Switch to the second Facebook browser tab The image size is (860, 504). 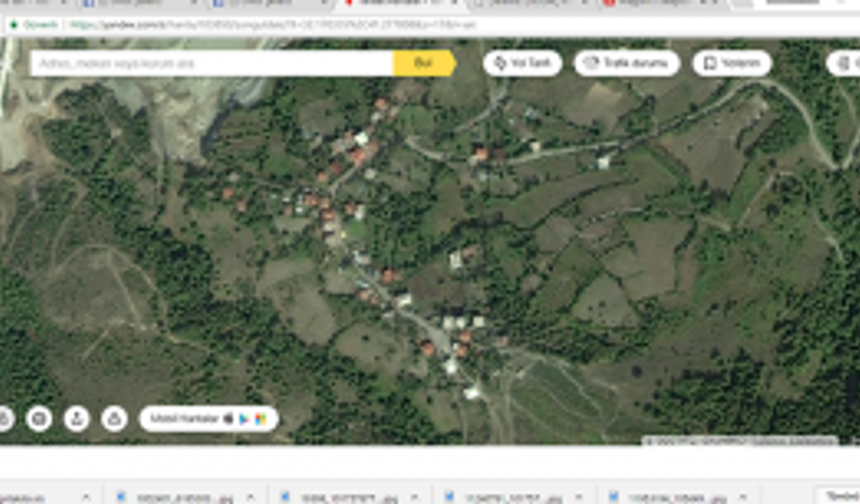pos(271,3)
